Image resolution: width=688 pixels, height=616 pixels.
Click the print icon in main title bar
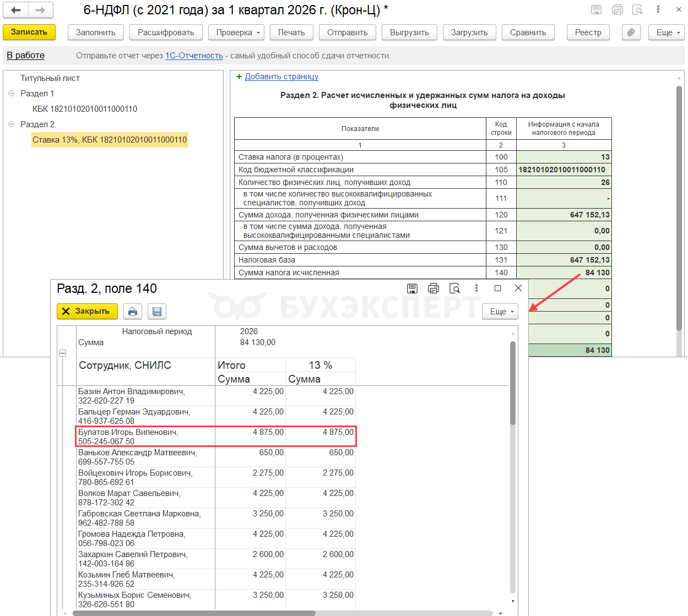(x=617, y=9)
